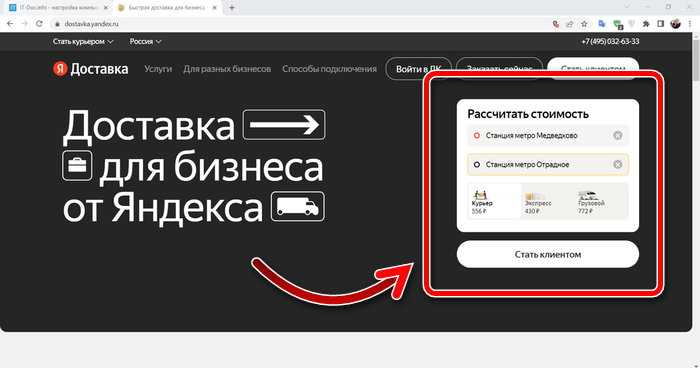Expand the Россия country dropdown

[146, 42]
